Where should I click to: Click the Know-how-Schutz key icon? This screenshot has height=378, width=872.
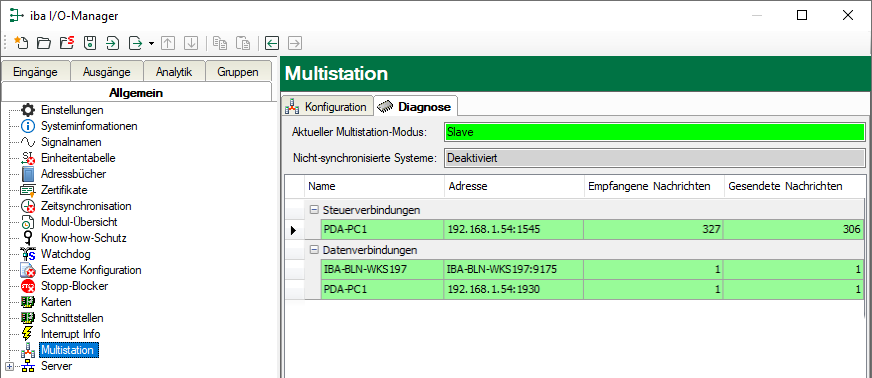(x=28, y=238)
